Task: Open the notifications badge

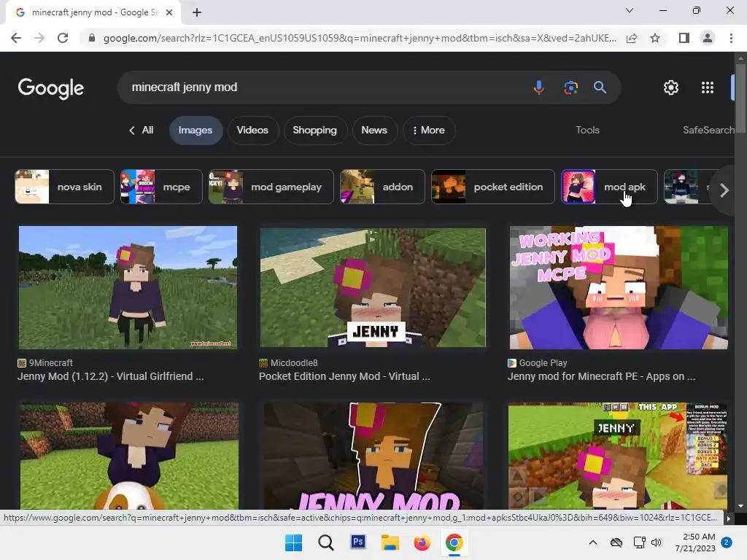Action: (727, 542)
